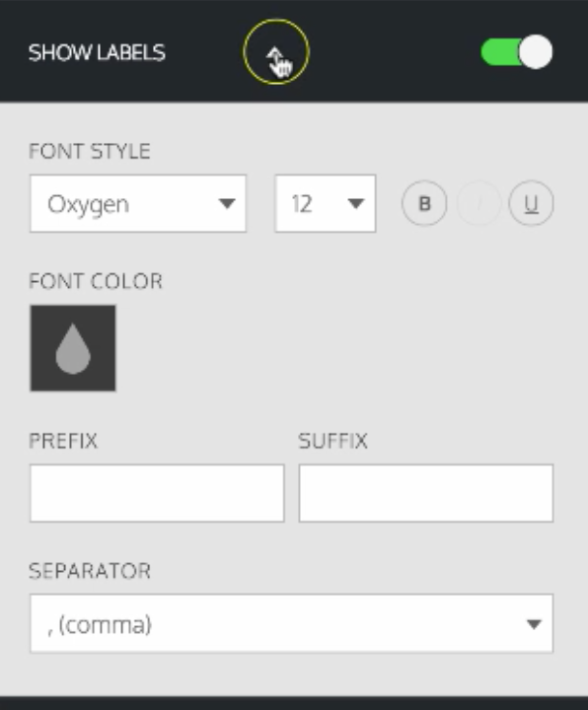Viewport: 588px width, 710px height.
Task: Focus the Suffix text field
Action: [426, 493]
